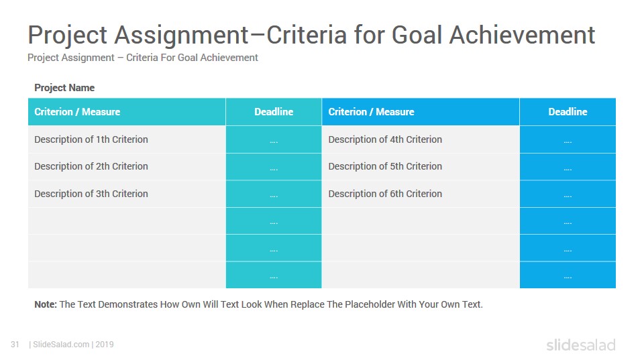Image resolution: width=644 pixels, height=362 pixels.
Task: Select the teal Criterion / Measure header
Action: [127, 112]
